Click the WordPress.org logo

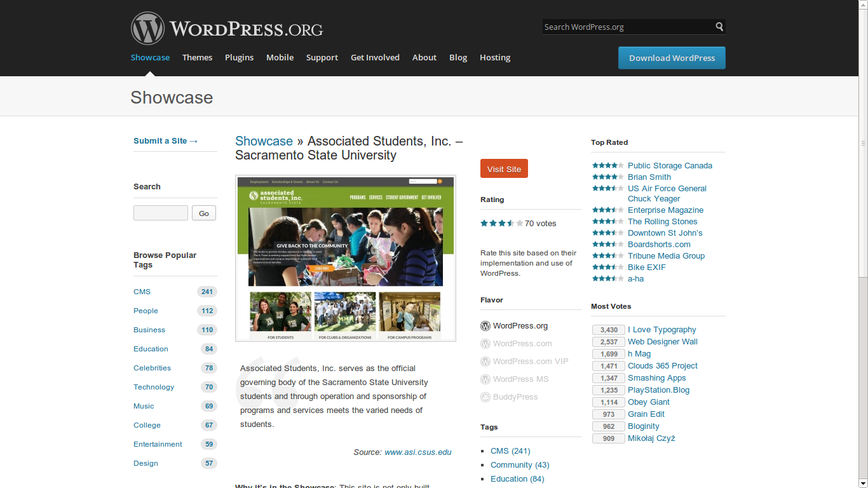(x=227, y=29)
